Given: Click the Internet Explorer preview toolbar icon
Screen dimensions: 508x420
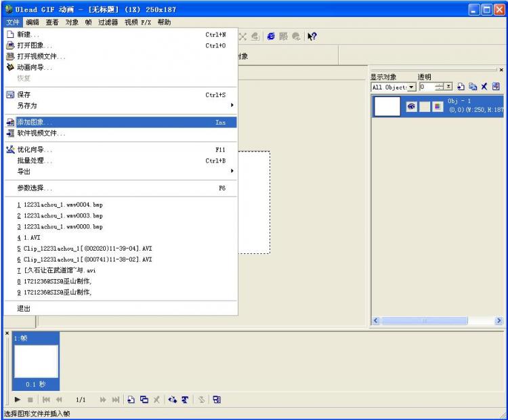Looking at the screenshot, I should [271, 37].
